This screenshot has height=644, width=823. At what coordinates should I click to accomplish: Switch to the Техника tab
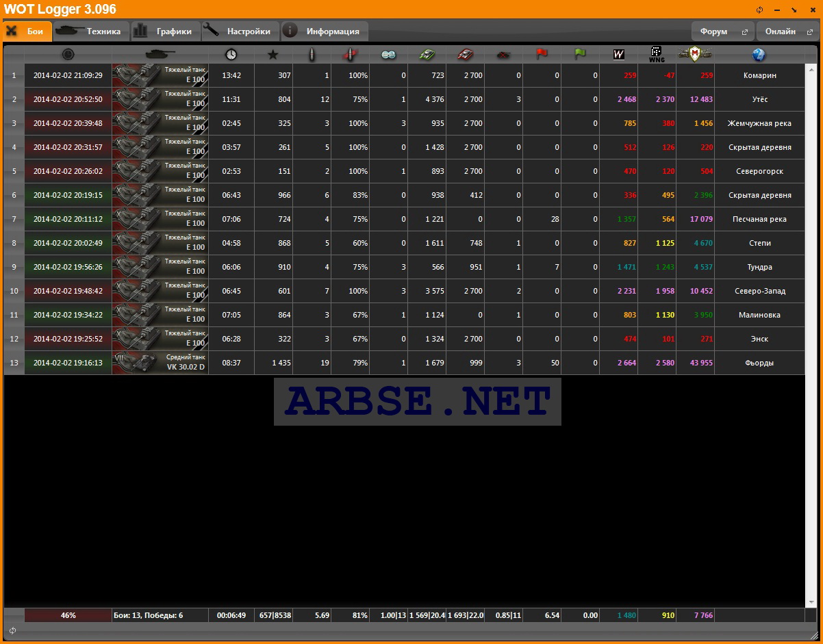click(x=92, y=31)
